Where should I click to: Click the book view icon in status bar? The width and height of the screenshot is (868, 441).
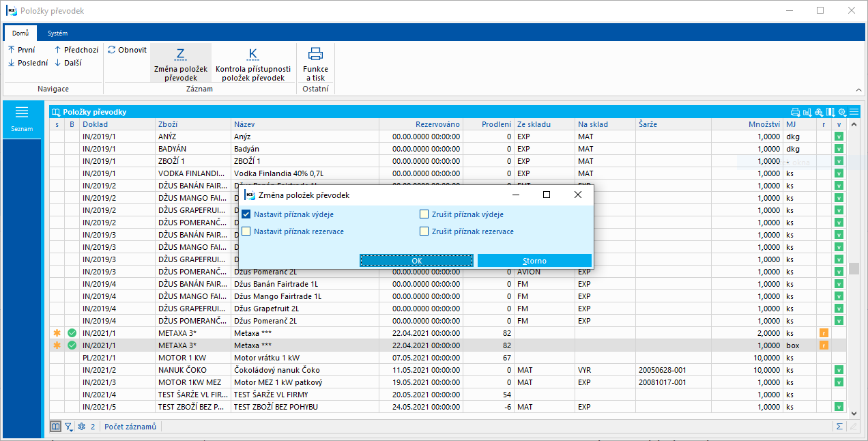point(55,427)
